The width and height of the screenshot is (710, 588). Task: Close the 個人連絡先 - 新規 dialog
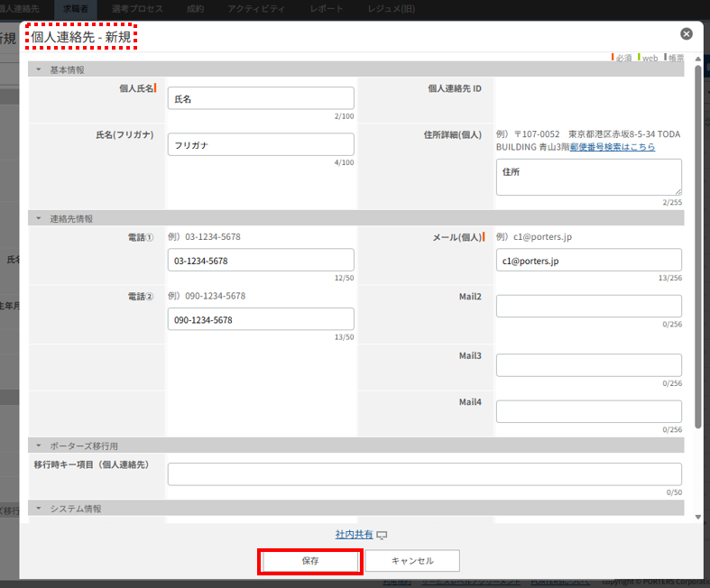[687, 34]
